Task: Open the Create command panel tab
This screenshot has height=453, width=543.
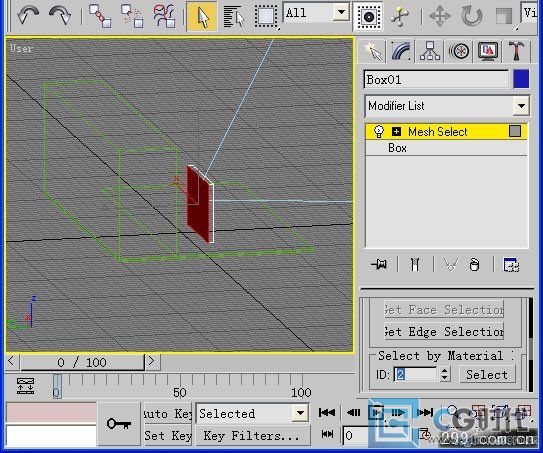Action: coord(373,51)
